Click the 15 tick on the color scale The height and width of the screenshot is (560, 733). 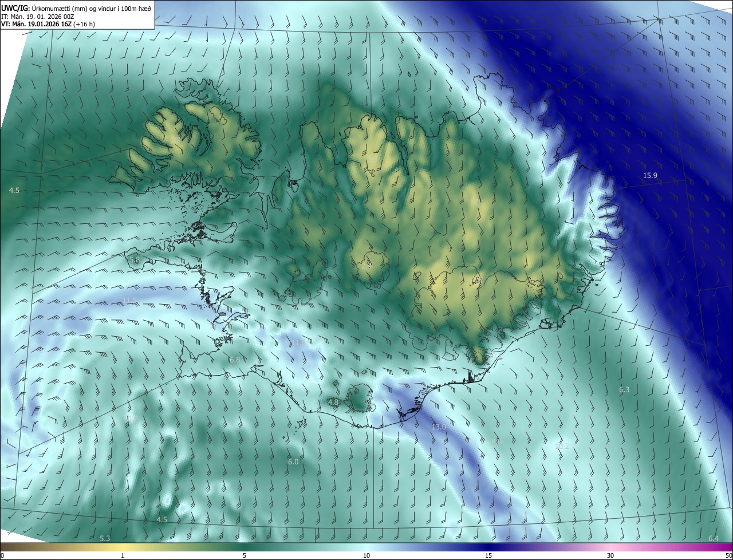[488, 555]
